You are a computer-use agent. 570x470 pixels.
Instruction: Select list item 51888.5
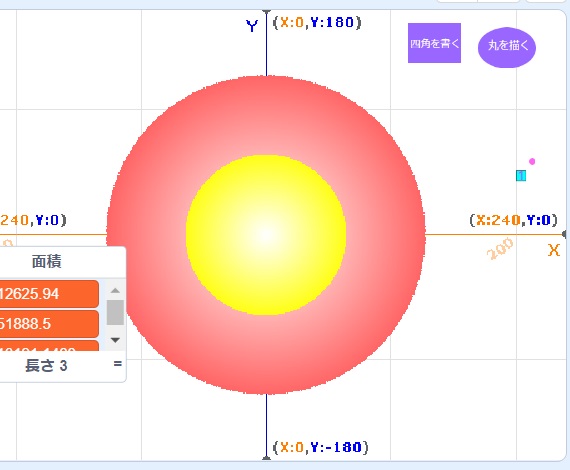[x=49, y=324]
